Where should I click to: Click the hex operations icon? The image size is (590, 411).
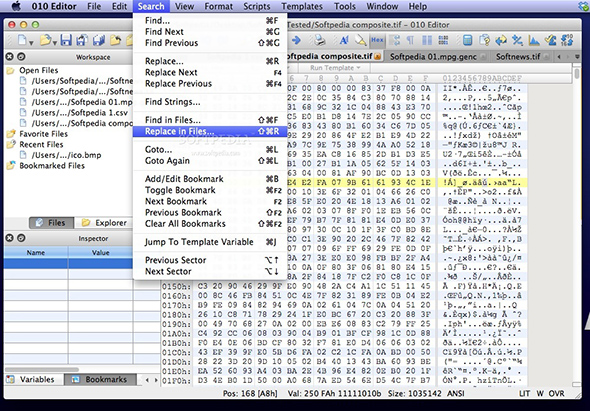[x=517, y=40]
